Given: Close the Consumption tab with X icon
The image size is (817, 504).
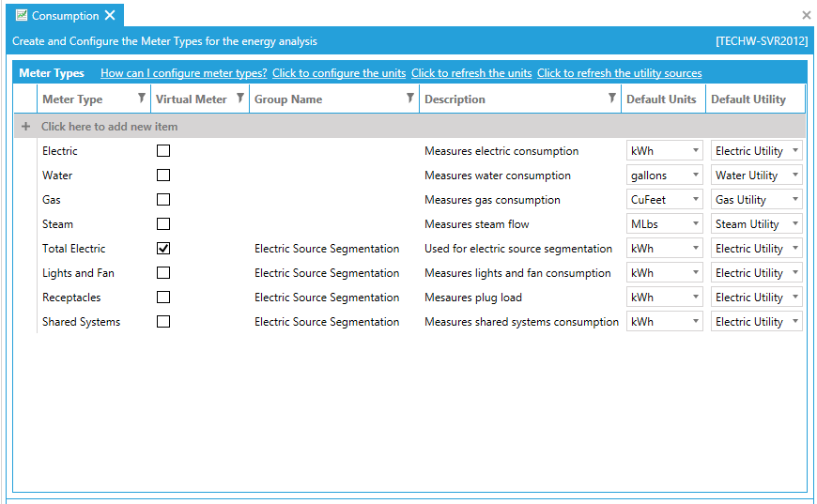Looking at the screenshot, I should (x=110, y=16).
